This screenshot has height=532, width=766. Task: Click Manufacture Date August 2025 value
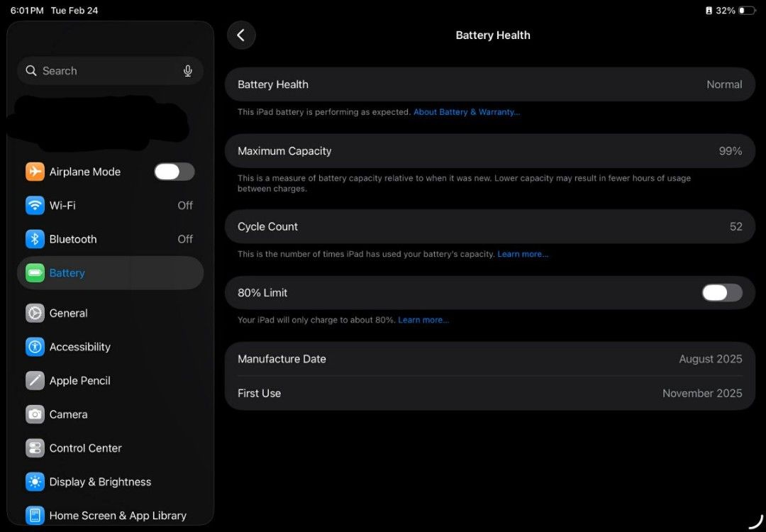710,359
